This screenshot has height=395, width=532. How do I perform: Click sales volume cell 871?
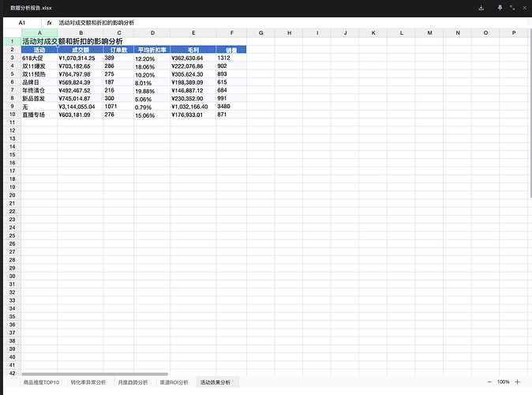pos(231,115)
